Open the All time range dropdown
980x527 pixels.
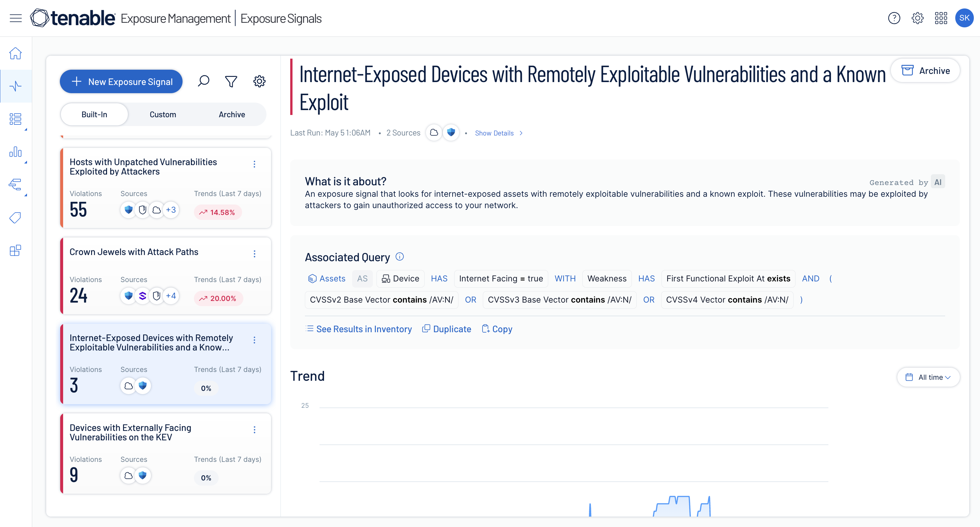(928, 377)
